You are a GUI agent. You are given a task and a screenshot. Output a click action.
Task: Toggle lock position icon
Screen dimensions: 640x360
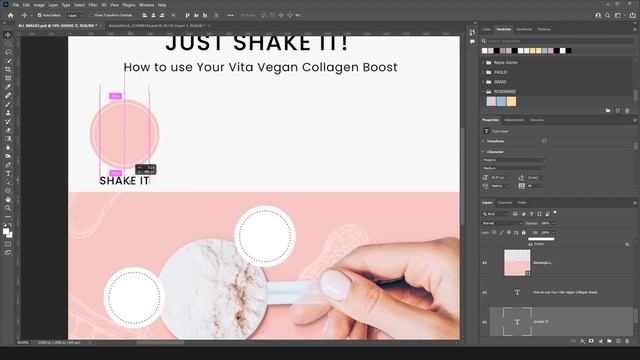click(x=509, y=233)
